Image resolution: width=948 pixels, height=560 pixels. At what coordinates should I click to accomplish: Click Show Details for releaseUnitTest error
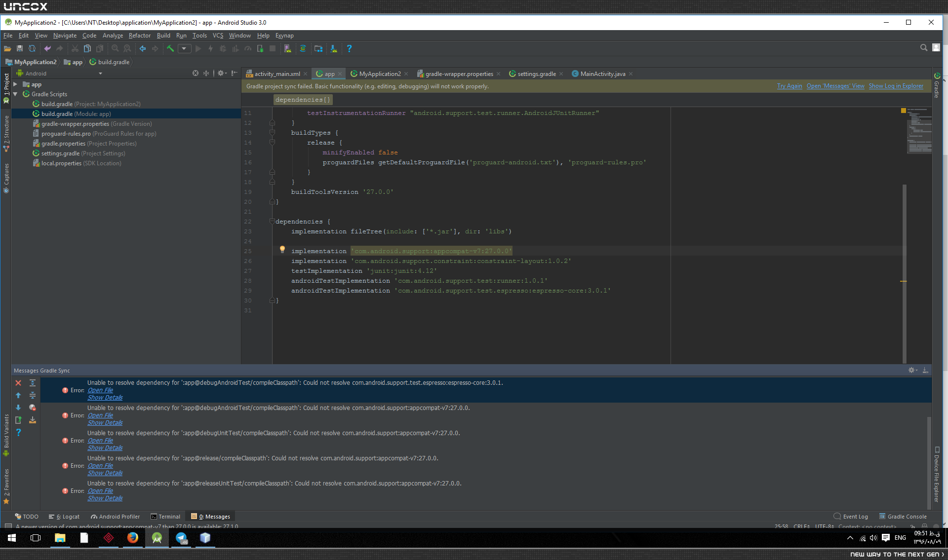(x=105, y=498)
